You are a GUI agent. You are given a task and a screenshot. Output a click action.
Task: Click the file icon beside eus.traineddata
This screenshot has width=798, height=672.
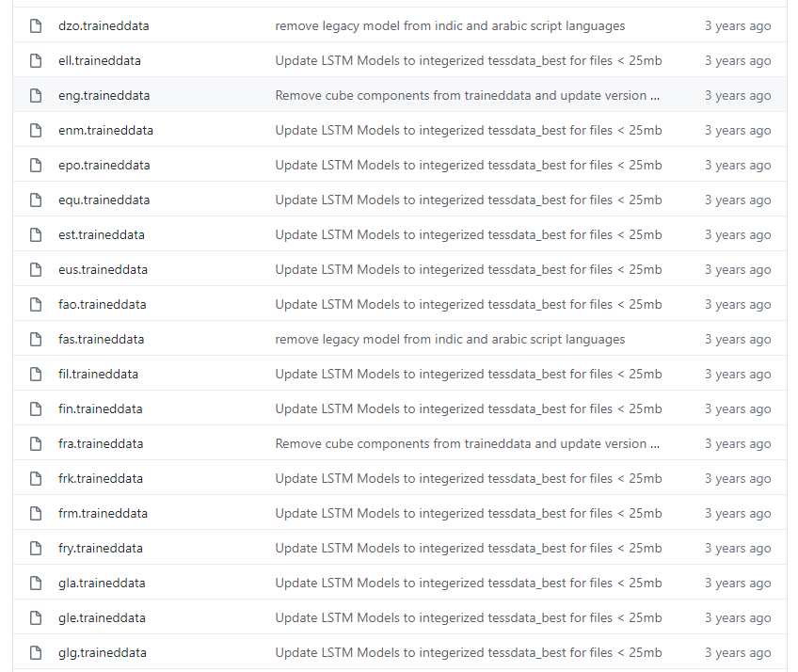36,269
